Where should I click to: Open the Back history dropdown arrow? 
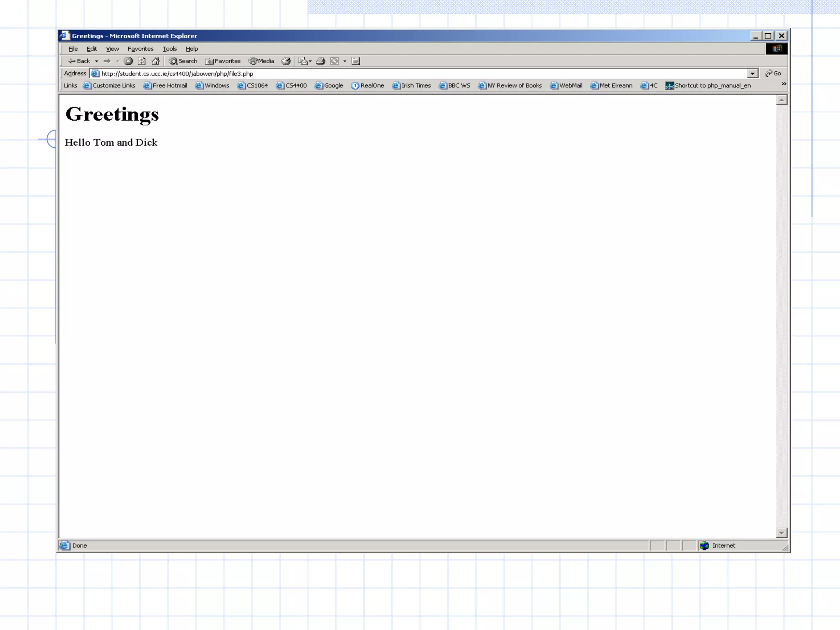click(x=97, y=61)
